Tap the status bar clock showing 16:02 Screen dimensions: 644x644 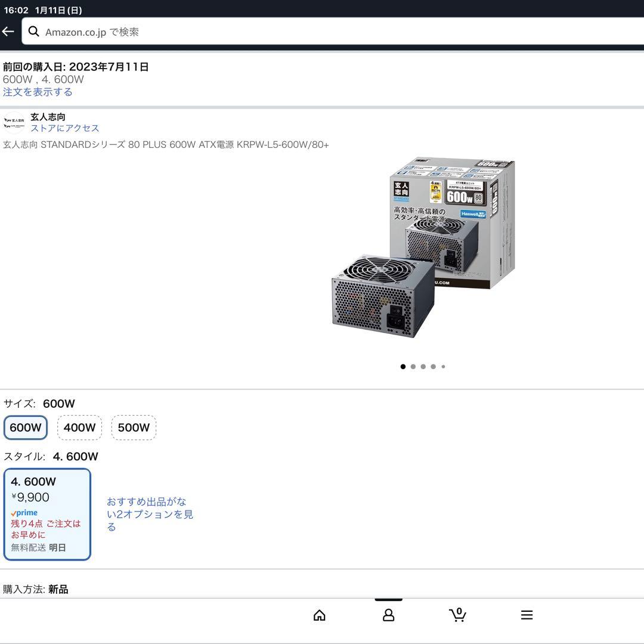click(16, 10)
